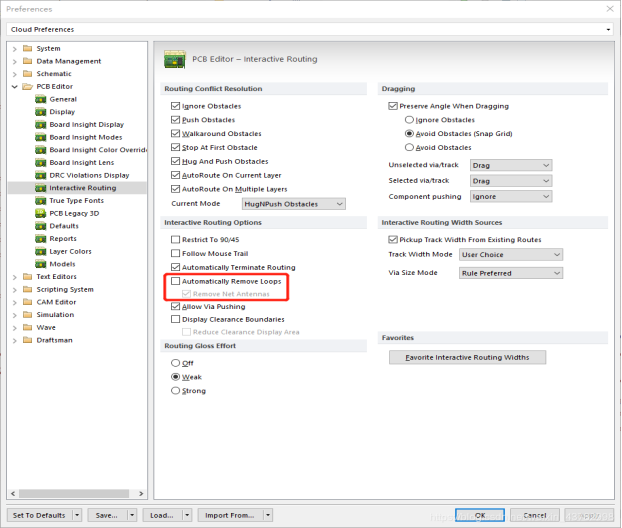This screenshot has height=528, width=622.
Task: Enable Automatically Remove Loops checkbox
Action: tap(176, 282)
